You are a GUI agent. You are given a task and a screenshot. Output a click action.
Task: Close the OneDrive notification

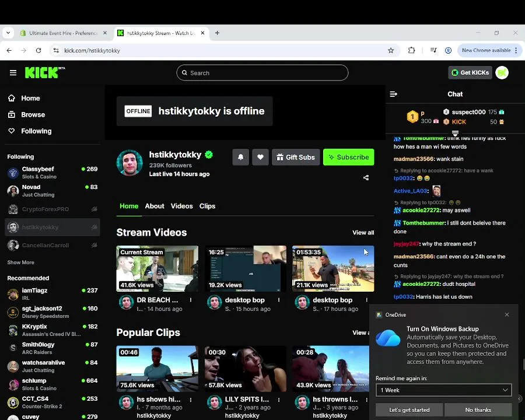(x=507, y=314)
